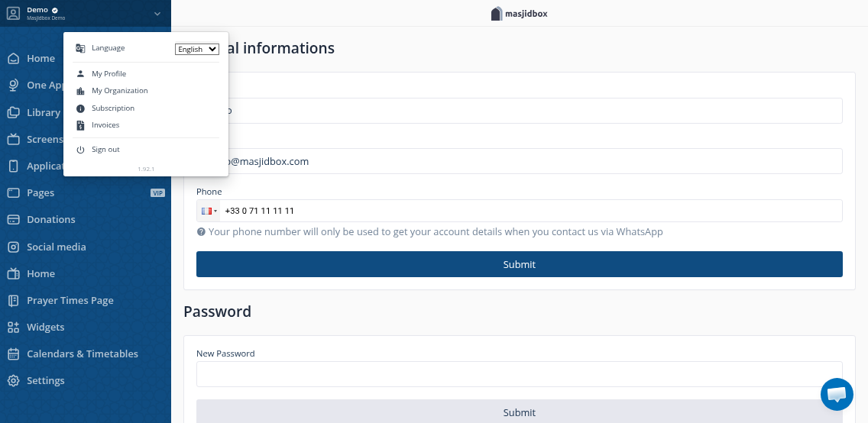Click the Screens TV icon
868x423 pixels.
click(13, 139)
